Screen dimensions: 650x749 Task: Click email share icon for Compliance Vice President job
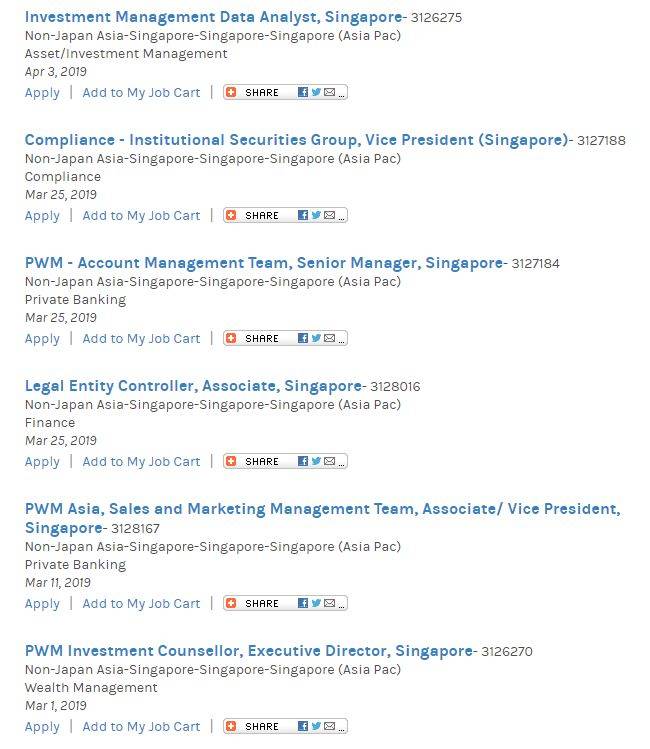(x=329, y=215)
